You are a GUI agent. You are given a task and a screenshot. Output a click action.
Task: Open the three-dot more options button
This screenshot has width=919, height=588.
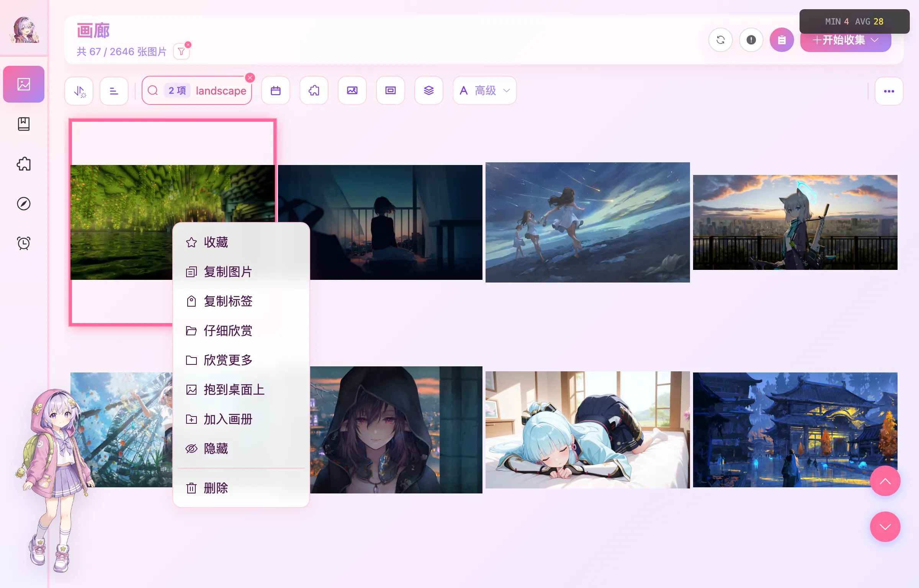point(889,91)
